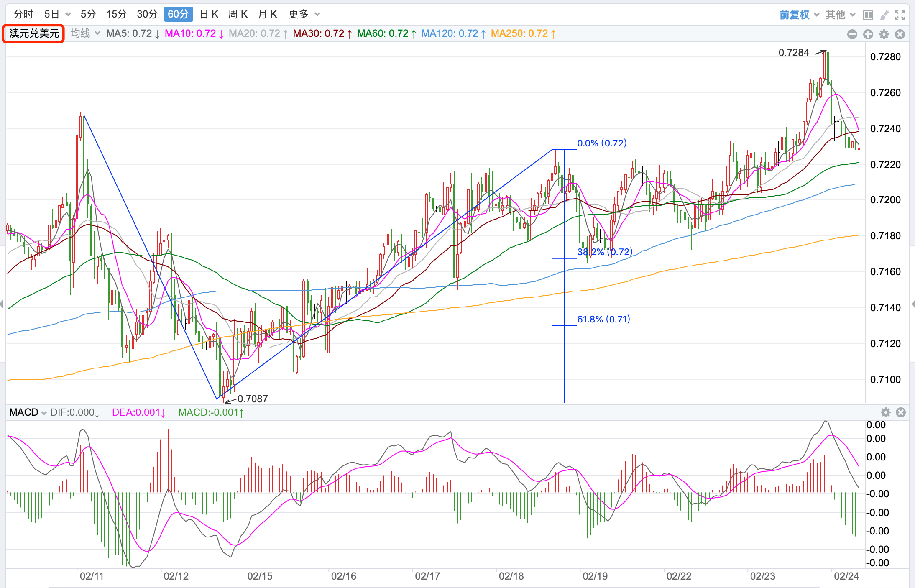Remove the moving average indicator

pyautogui.click(x=900, y=34)
